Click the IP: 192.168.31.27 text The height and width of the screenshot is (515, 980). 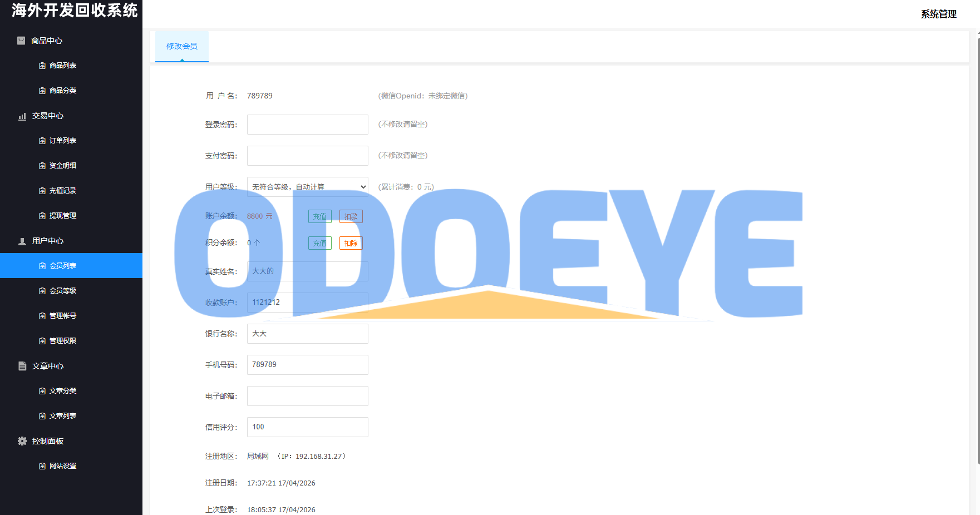pos(312,457)
